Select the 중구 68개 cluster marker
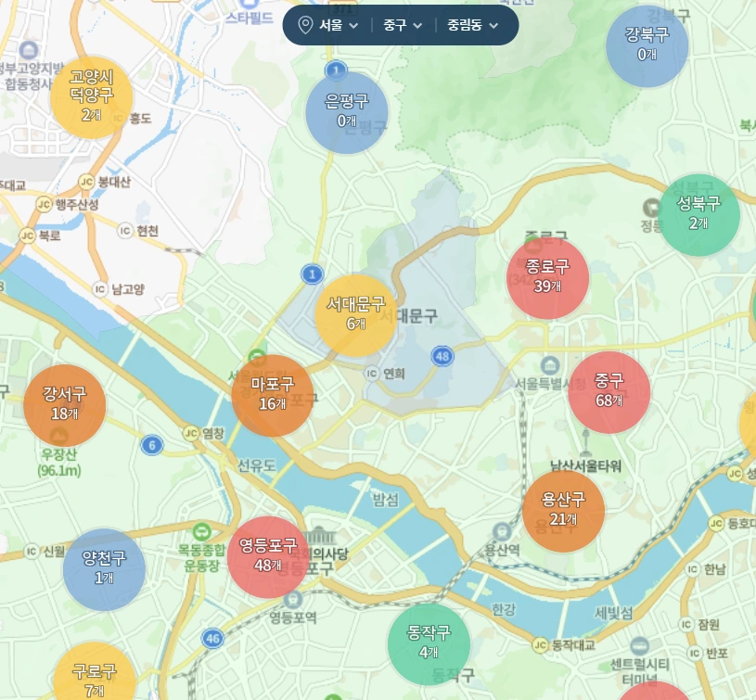 point(609,392)
